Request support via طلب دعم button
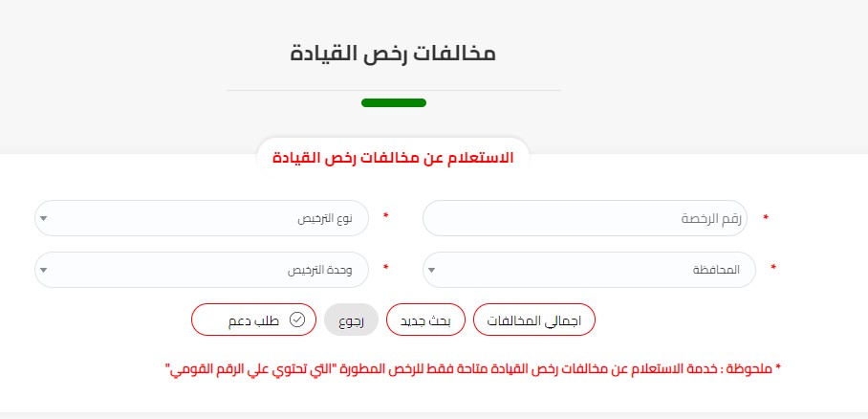This screenshot has height=419, width=868. 251,320
